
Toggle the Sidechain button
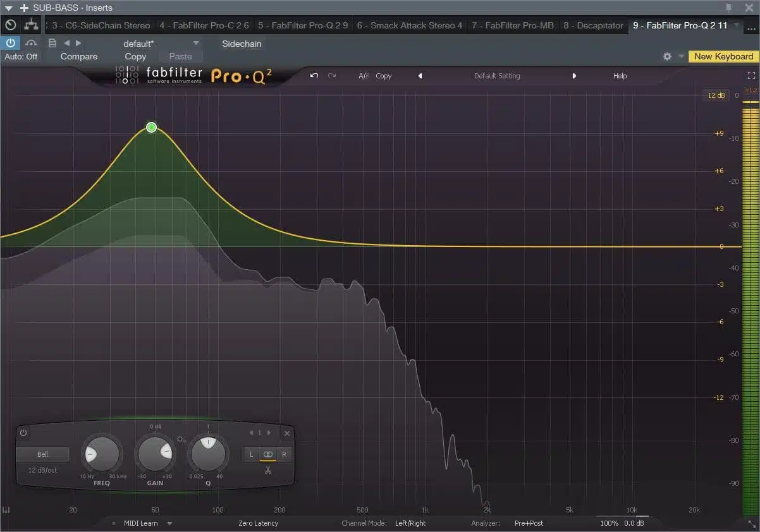(x=242, y=44)
